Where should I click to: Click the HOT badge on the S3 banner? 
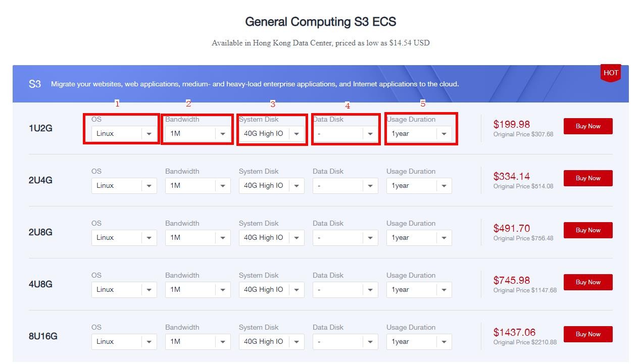(611, 73)
